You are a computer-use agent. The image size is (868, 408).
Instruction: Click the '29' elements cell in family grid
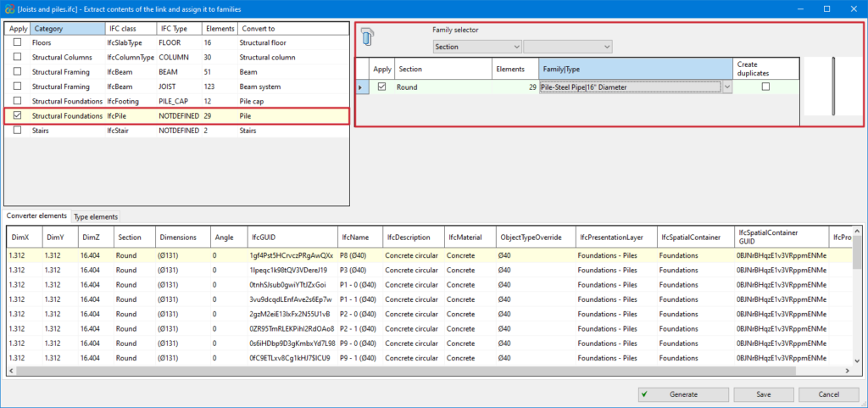tap(515, 87)
